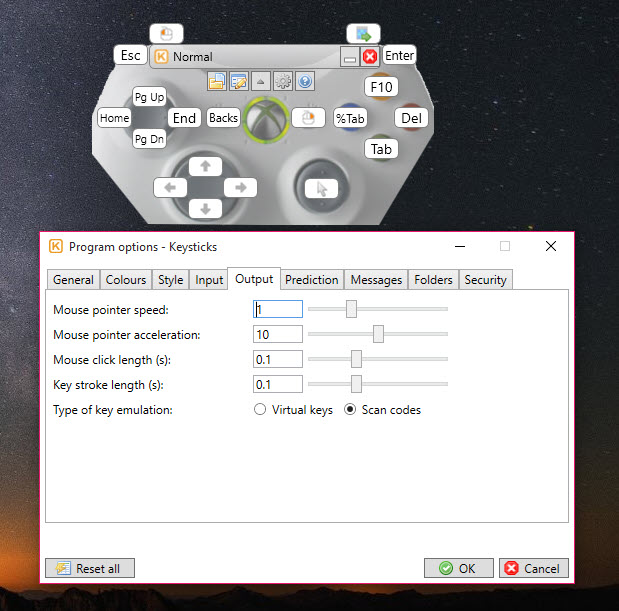Minimise the Keysticks controller window
619x611 pixels.
pyautogui.click(x=350, y=57)
